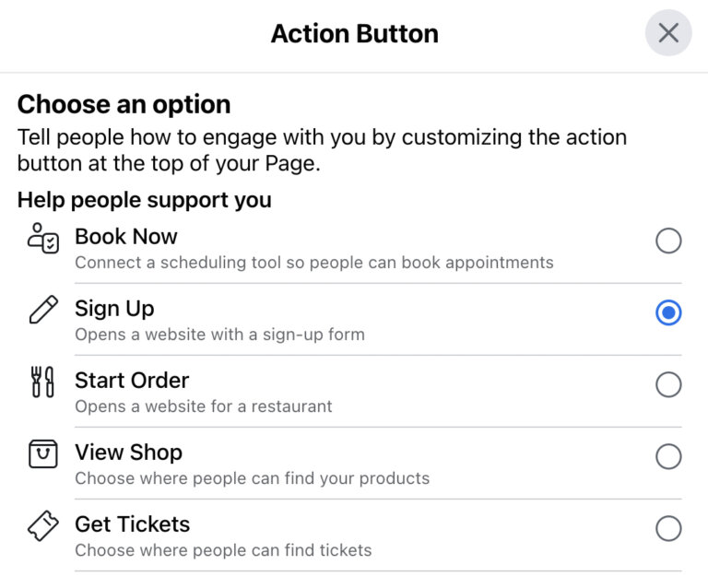Click the View Shop option label

coord(128,453)
